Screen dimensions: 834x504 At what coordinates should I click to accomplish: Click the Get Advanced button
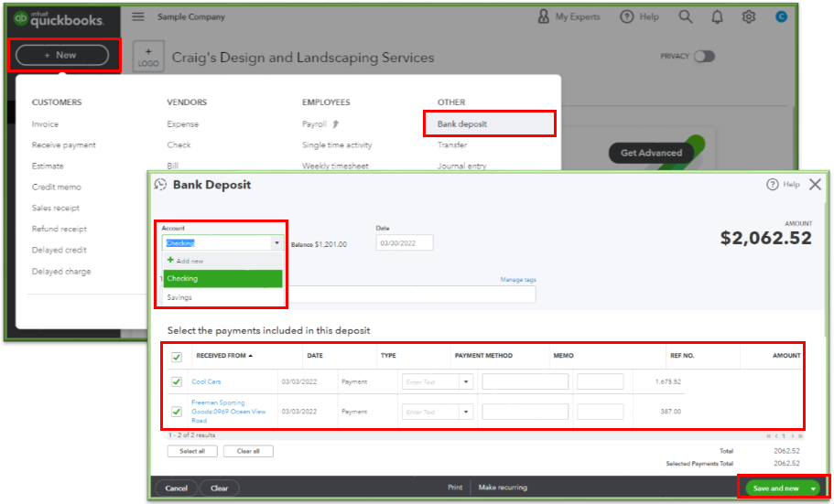pyautogui.click(x=651, y=153)
